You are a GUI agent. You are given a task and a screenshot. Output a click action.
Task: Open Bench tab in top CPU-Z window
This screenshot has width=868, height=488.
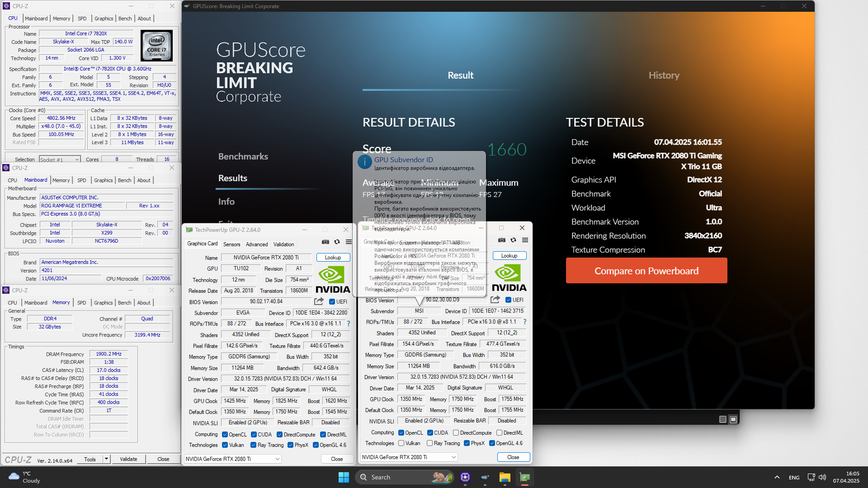[125, 19]
